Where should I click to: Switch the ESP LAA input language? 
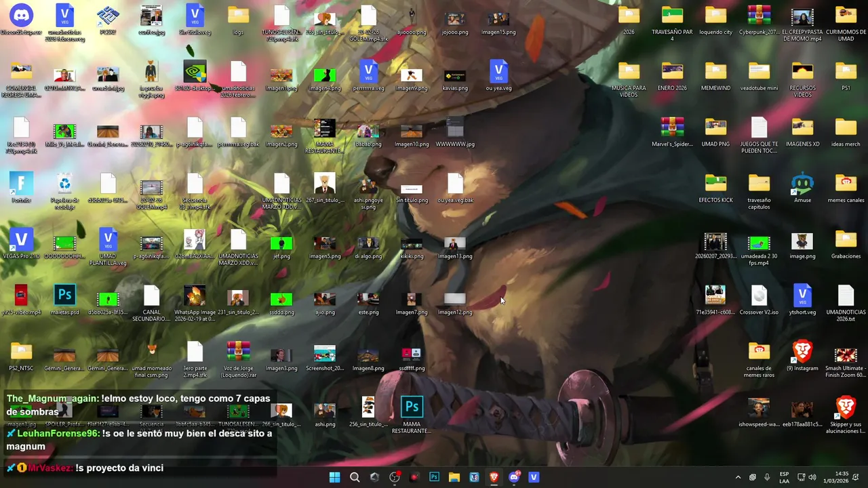click(x=784, y=477)
